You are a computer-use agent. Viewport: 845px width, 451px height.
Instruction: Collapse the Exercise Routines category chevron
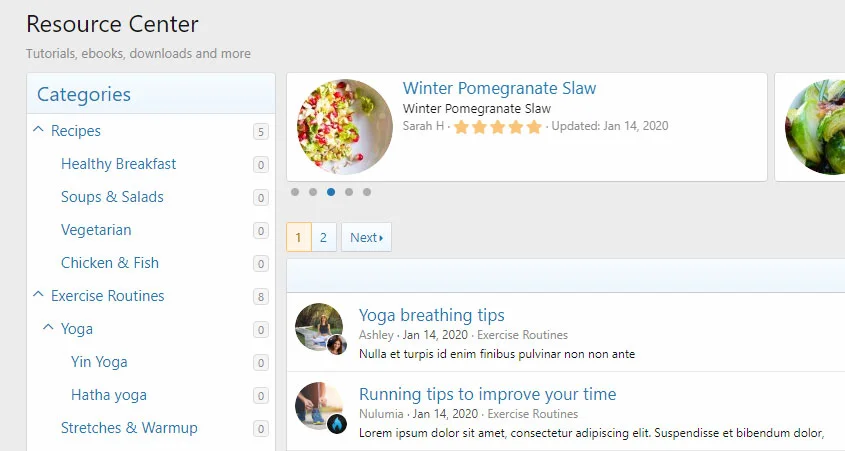point(39,295)
